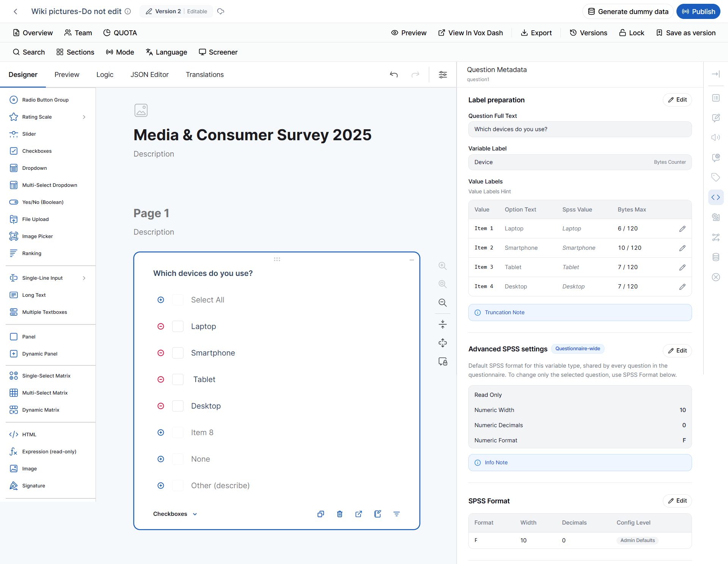Tick the Laptop checkbox
The height and width of the screenshot is (564, 728).
(178, 326)
